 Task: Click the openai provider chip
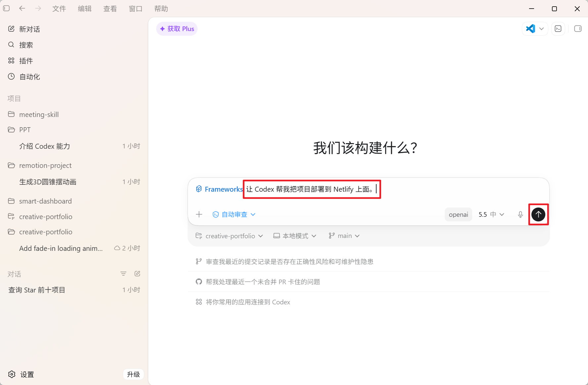[x=458, y=214]
